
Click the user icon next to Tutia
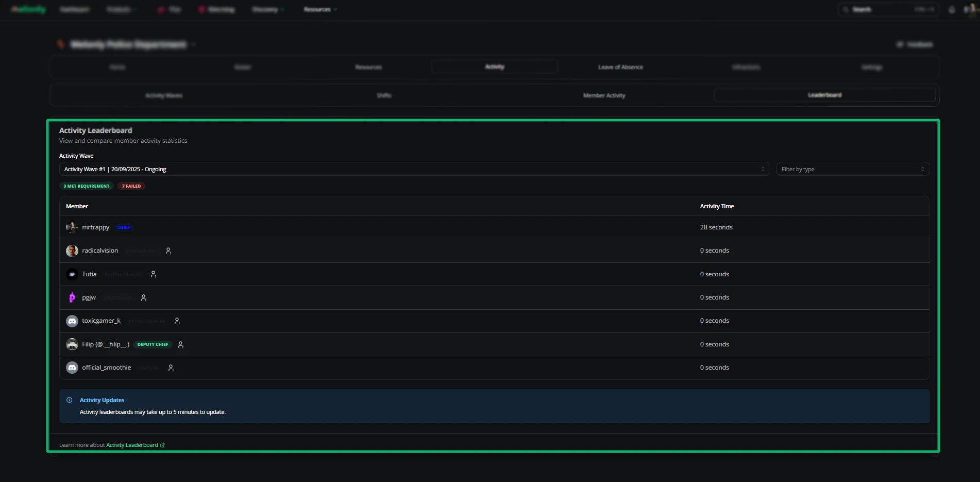pos(153,274)
